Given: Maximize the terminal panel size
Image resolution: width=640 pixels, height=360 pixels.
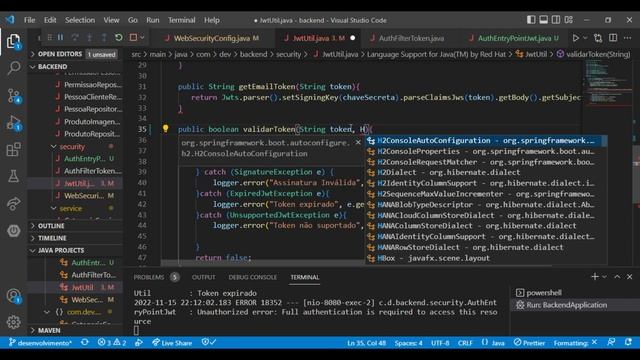Looking at the screenshot, I should (617, 277).
